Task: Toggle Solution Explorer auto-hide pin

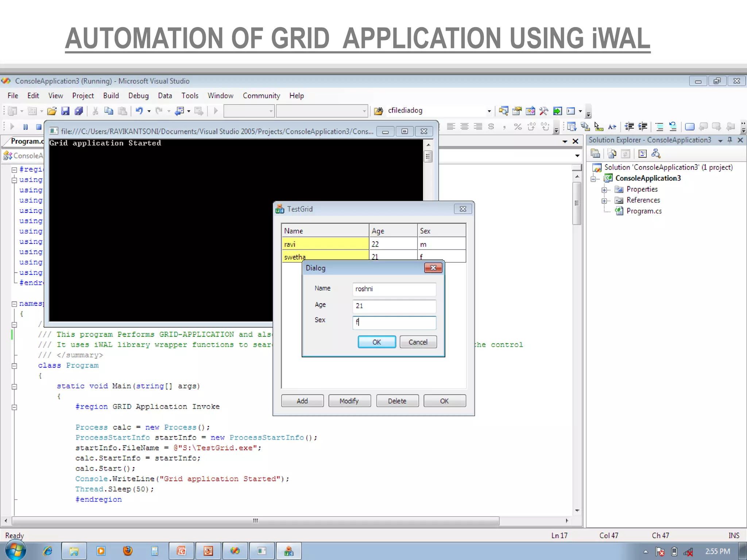Action: (x=730, y=140)
